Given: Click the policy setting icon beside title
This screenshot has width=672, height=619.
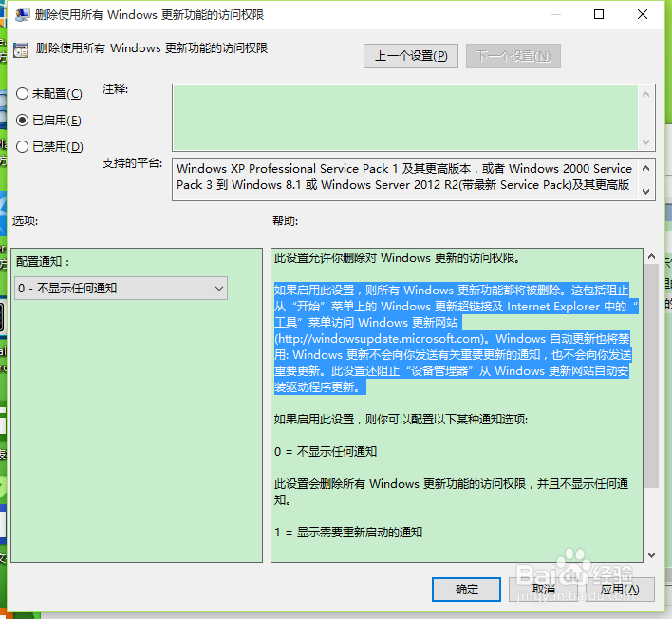Looking at the screenshot, I should point(21,49).
